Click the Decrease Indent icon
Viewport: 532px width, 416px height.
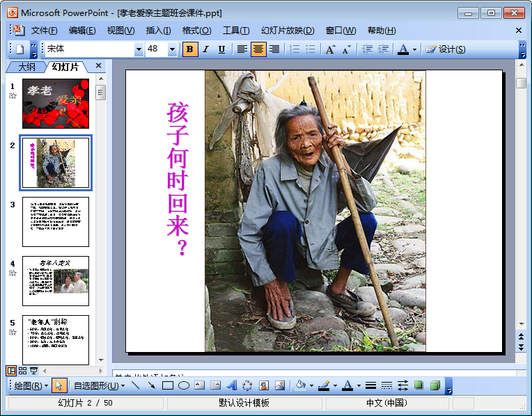click(367, 49)
